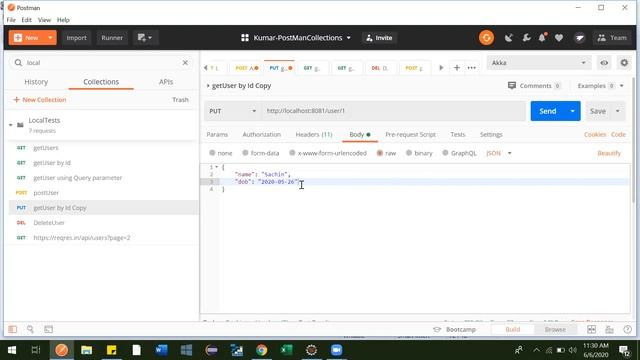
Task: Open the notifications bell icon
Action: [x=542, y=38]
